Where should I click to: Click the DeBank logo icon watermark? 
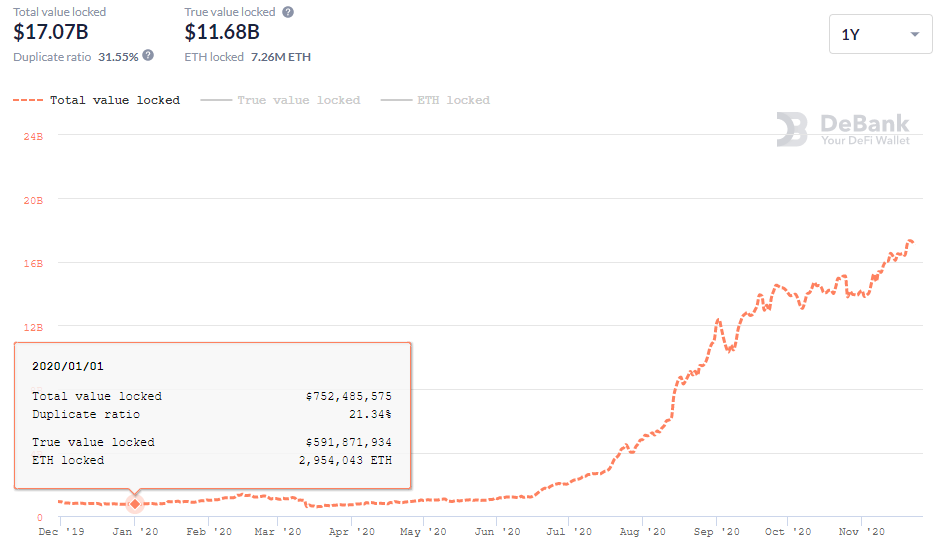point(792,129)
